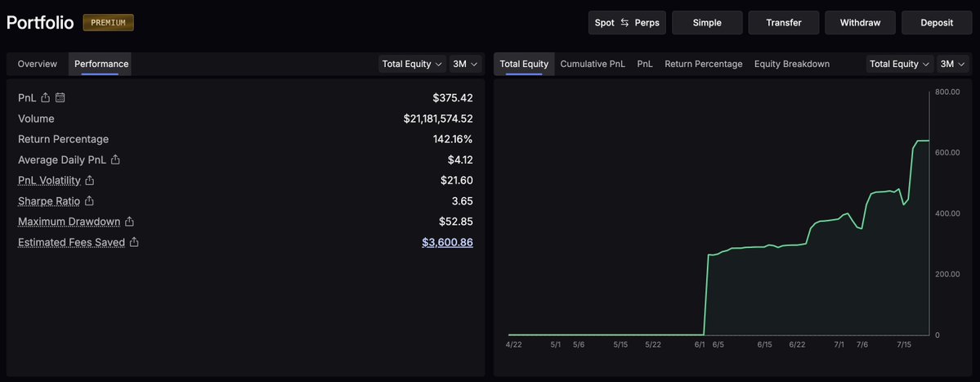Select the Performance tab
The width and height of the screenshot is (980, 382).
pyautogui.click(x=101, y=64)
